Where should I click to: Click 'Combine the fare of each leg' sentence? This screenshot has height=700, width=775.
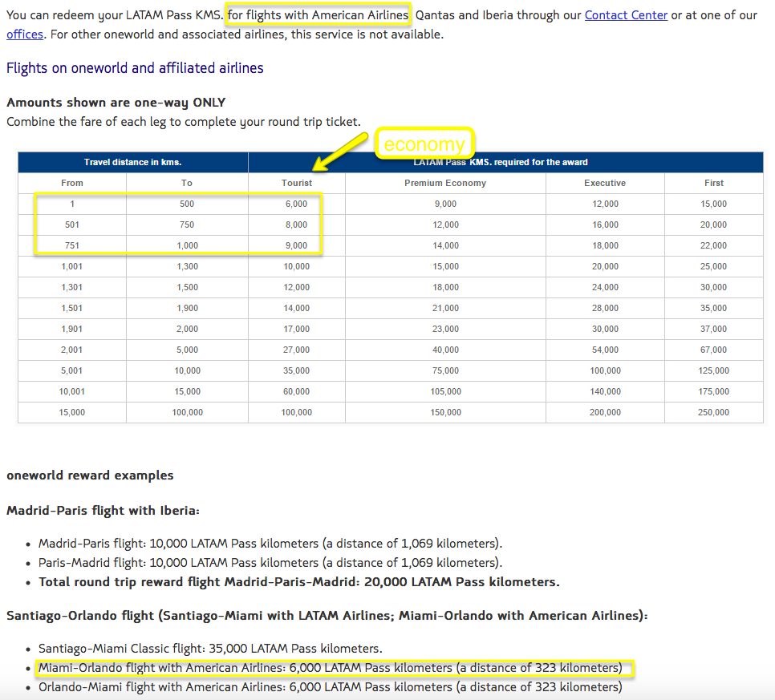point(184,122)
